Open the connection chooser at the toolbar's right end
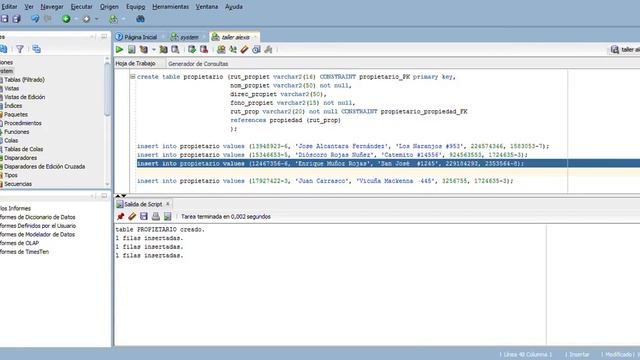The width and height of the screenshot is (640, 360). (624, 50)
